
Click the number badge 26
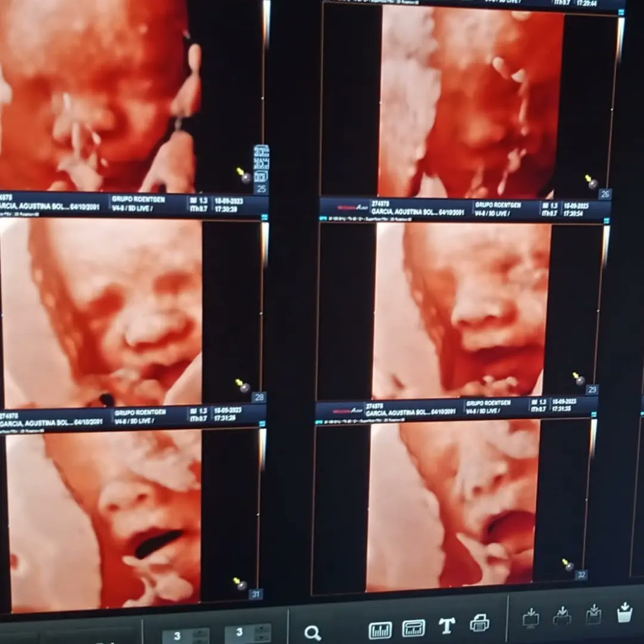pos(605,194)
